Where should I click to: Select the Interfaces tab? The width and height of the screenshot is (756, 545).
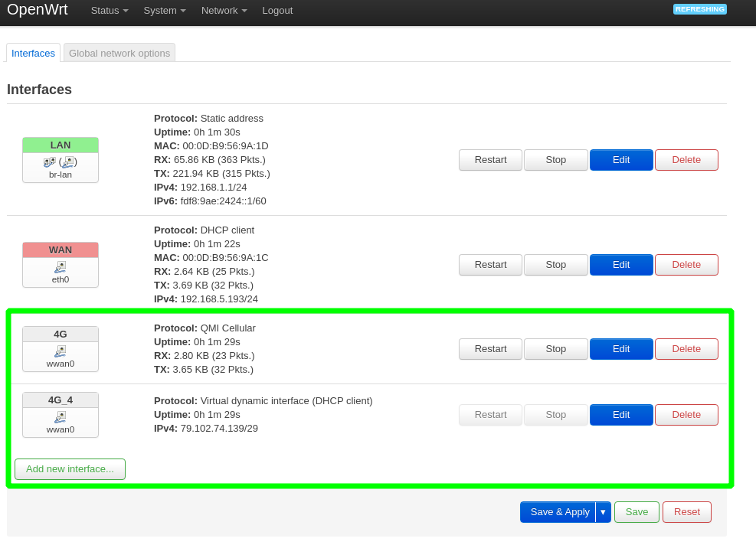[33, 53]
